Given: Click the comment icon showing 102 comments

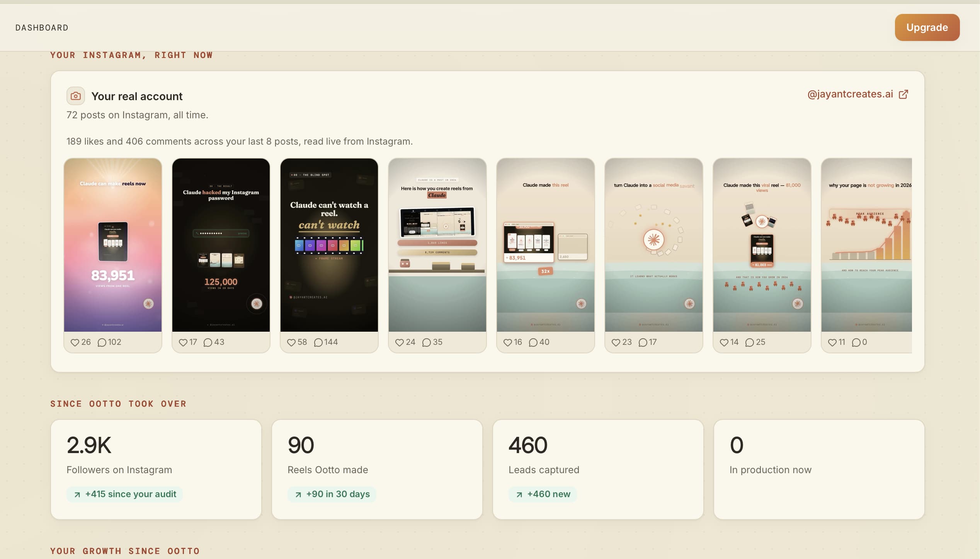Looking at the screenshot, I should (x=102, y=343).
